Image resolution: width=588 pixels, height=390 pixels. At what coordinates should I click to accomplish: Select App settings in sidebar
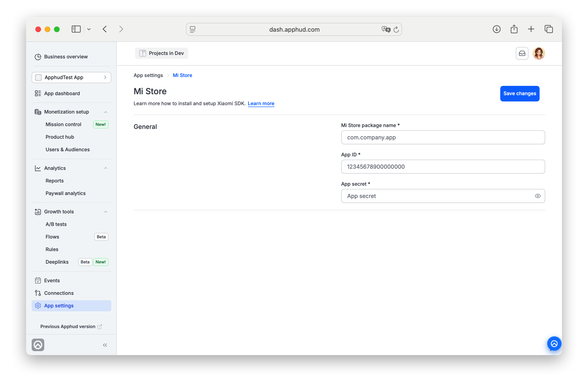pyautogui.click(x=71, y=306)
